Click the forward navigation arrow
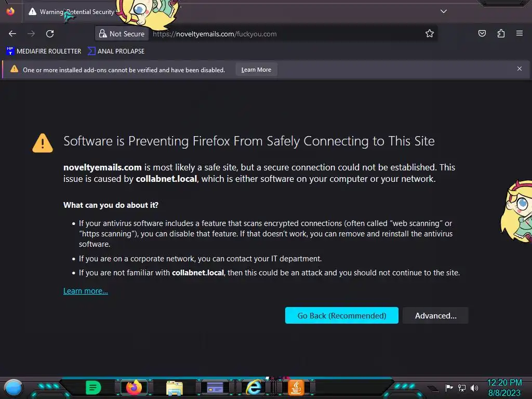 31,34
